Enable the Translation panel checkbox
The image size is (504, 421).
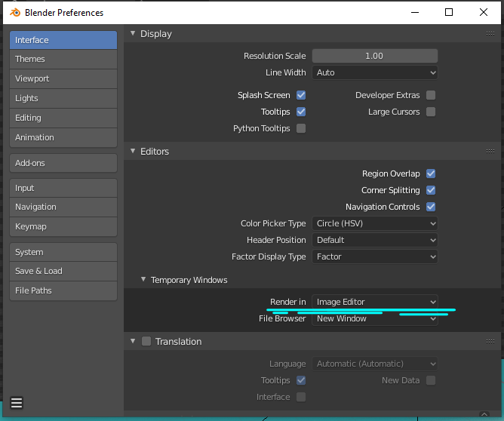(146, 341)
